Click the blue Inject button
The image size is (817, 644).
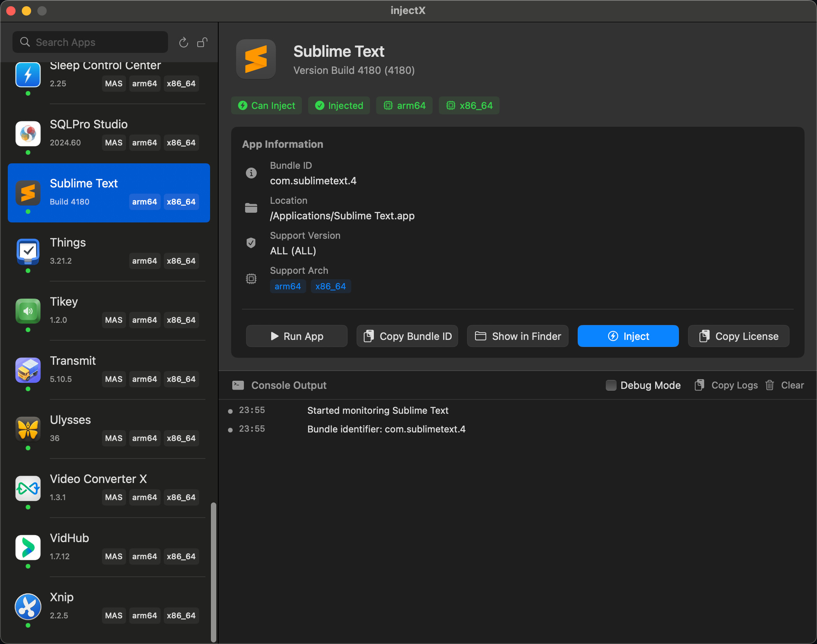click(x=628, y=336)
